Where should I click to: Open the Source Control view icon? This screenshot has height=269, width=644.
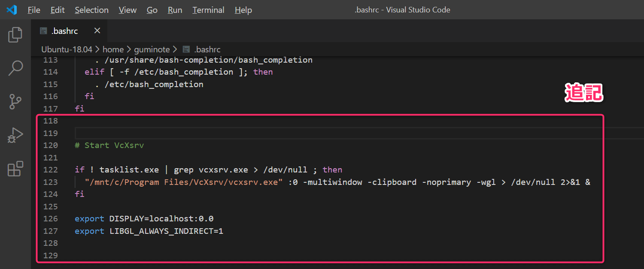pyautogui.click(x=15, y=102)
